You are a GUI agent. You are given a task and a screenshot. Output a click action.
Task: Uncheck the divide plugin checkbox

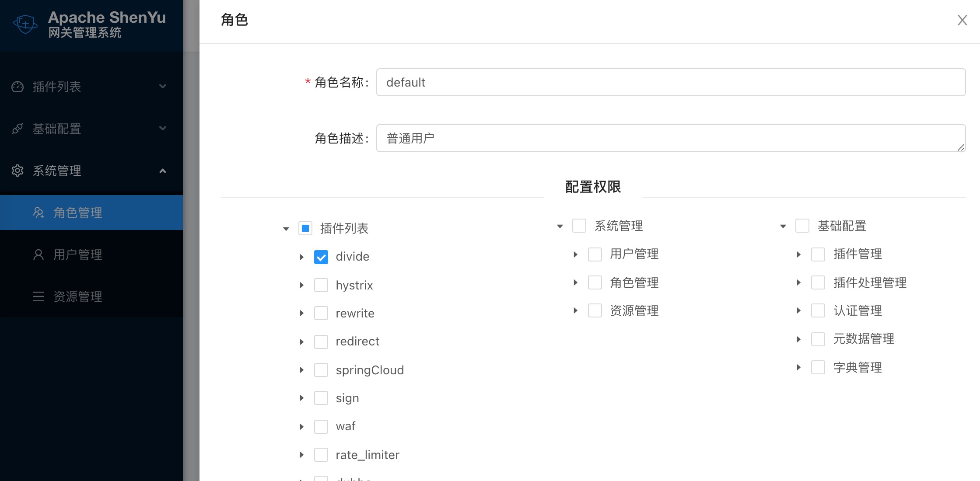[321, 257]
